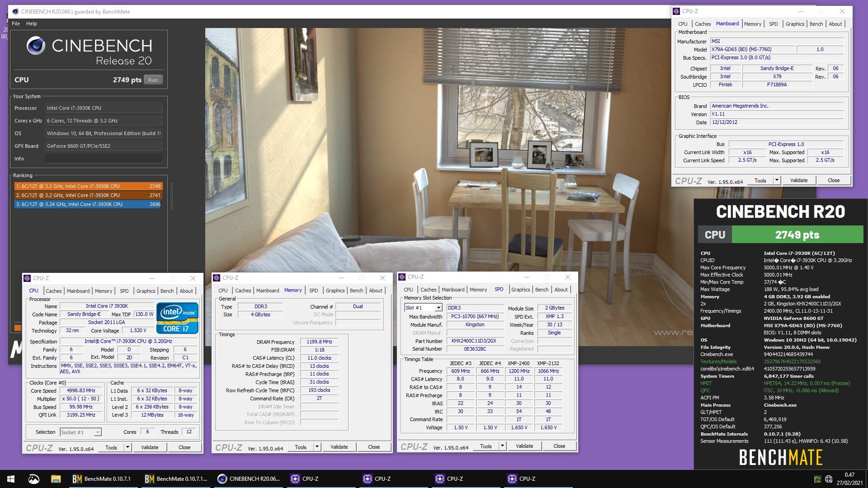Switch to Caches tab in Mainboard CPU-Z window

[x=703, y=24]
